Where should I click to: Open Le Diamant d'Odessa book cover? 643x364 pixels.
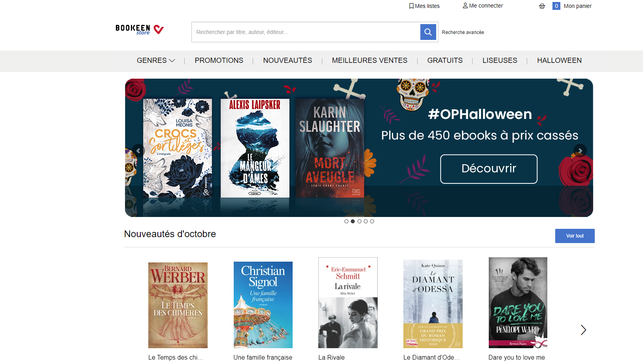point(433,304)
